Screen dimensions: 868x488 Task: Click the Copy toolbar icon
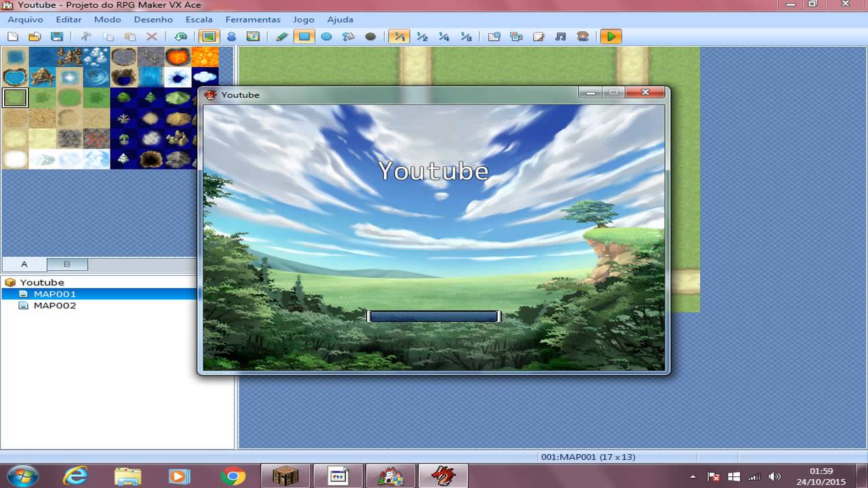108,37
